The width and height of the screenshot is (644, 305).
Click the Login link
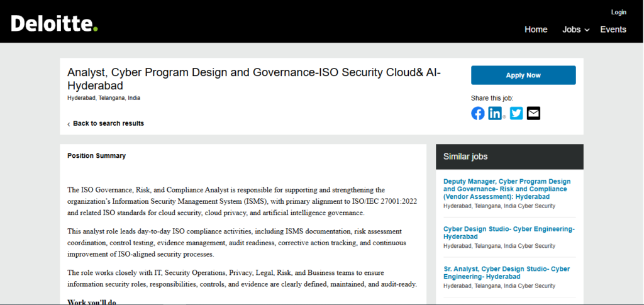pyautogui.click(x=619, y=13)
